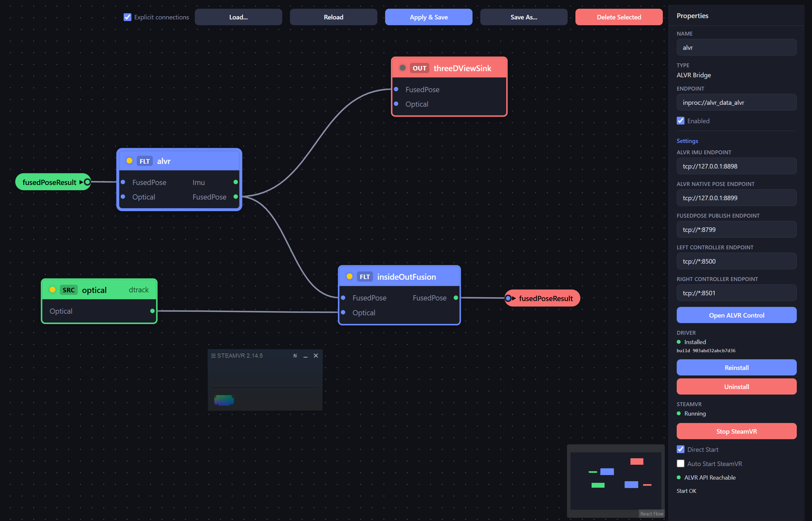Click the OUT badge on threeDViewSink
812x521 pixels.
point(420,68)
